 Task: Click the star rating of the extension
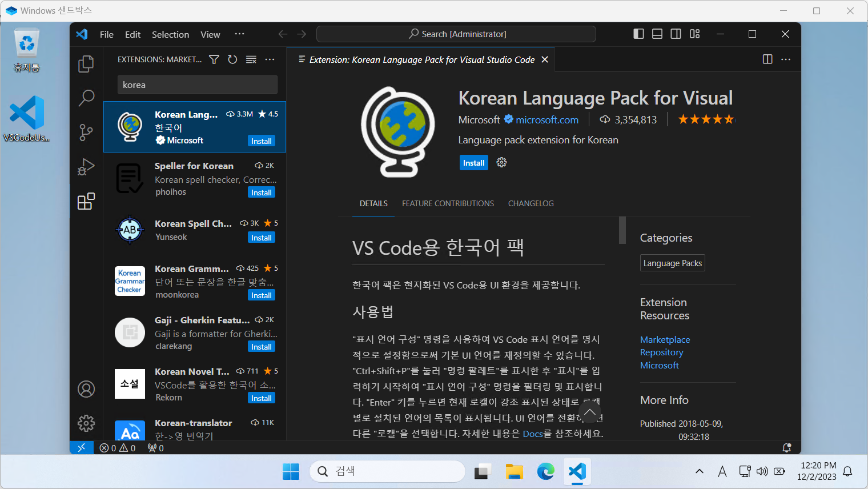pyautogui.click(x=707, y=119)
